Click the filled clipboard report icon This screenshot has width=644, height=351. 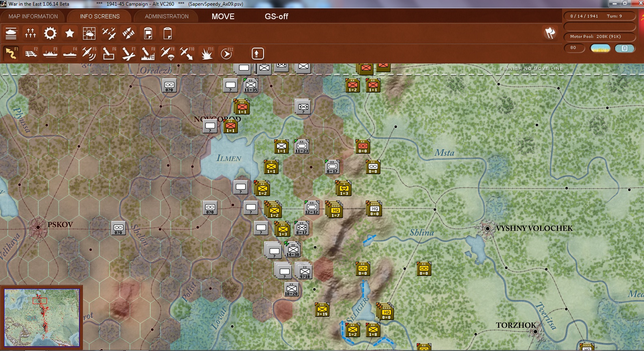pyautogui.click(x=148, y=33)
